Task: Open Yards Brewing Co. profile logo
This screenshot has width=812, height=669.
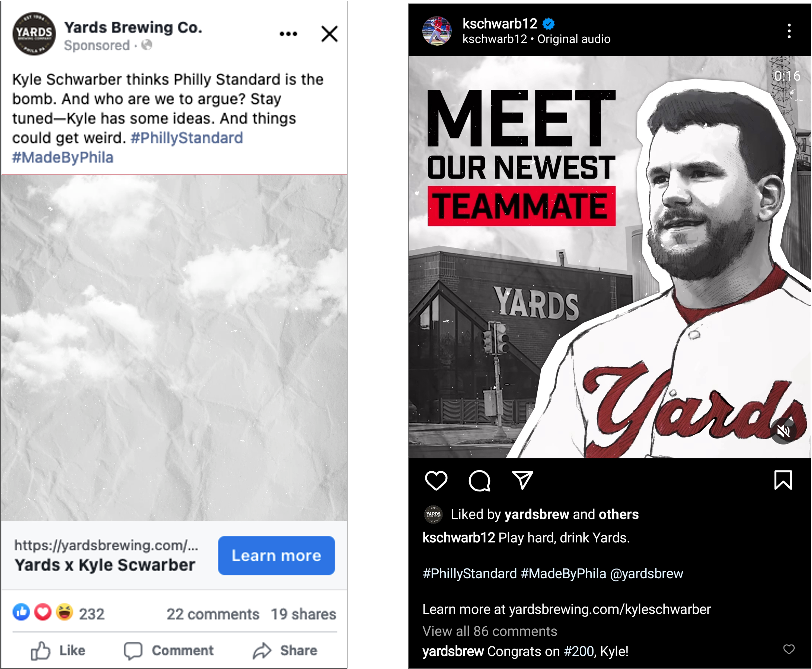Action: (x=34, y=34)
